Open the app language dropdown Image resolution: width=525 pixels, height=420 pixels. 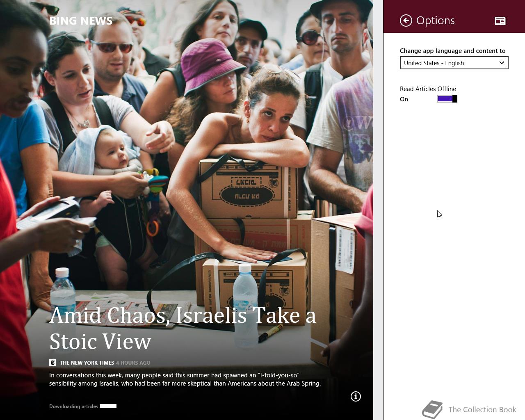click(x=454, y=63)
